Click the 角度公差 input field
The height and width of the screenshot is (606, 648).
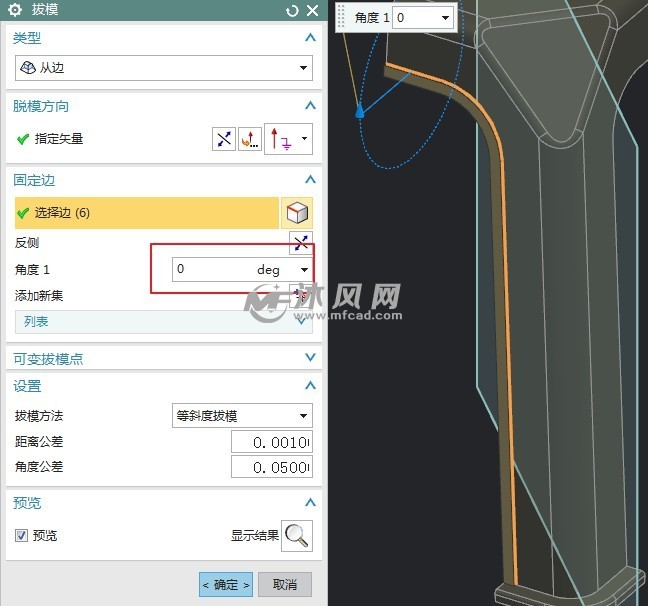tap(272, 467)
